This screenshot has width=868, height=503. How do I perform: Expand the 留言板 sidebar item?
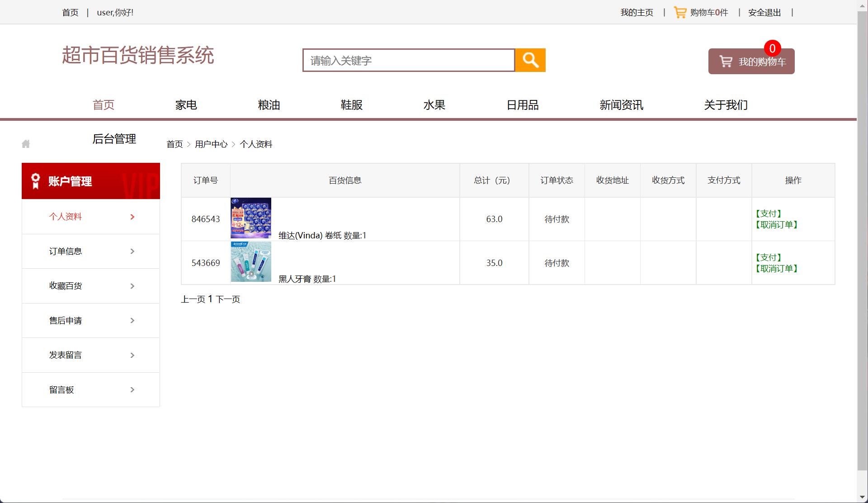coord(132,389)
